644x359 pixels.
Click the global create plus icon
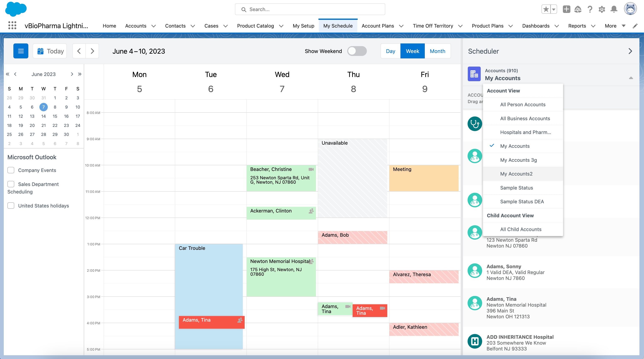tap(566, 10)
